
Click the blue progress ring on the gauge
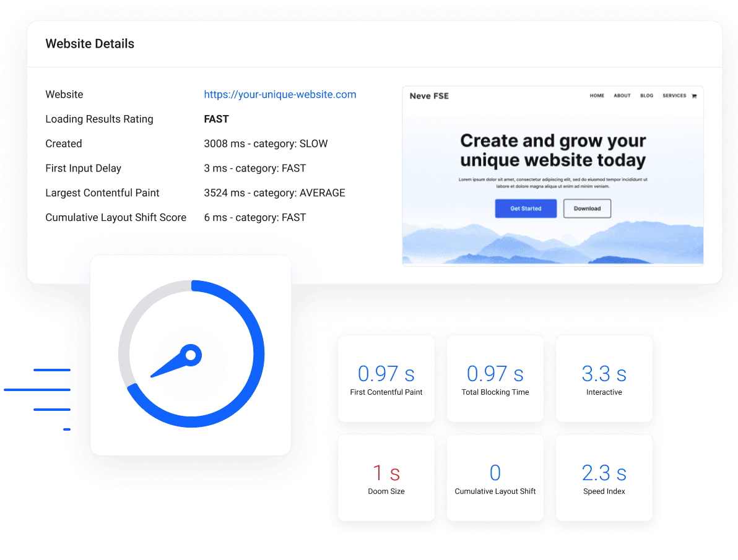click(x=259, y=354)
